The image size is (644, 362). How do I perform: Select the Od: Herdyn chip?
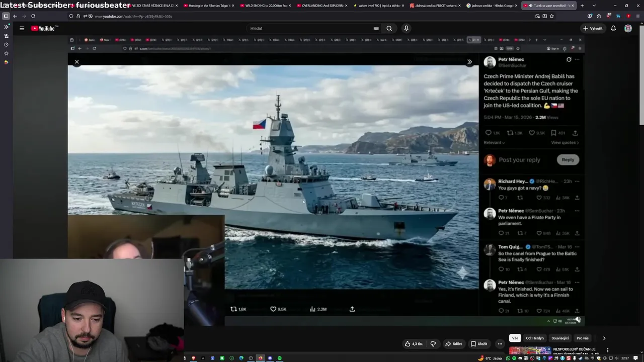(535, 338)
